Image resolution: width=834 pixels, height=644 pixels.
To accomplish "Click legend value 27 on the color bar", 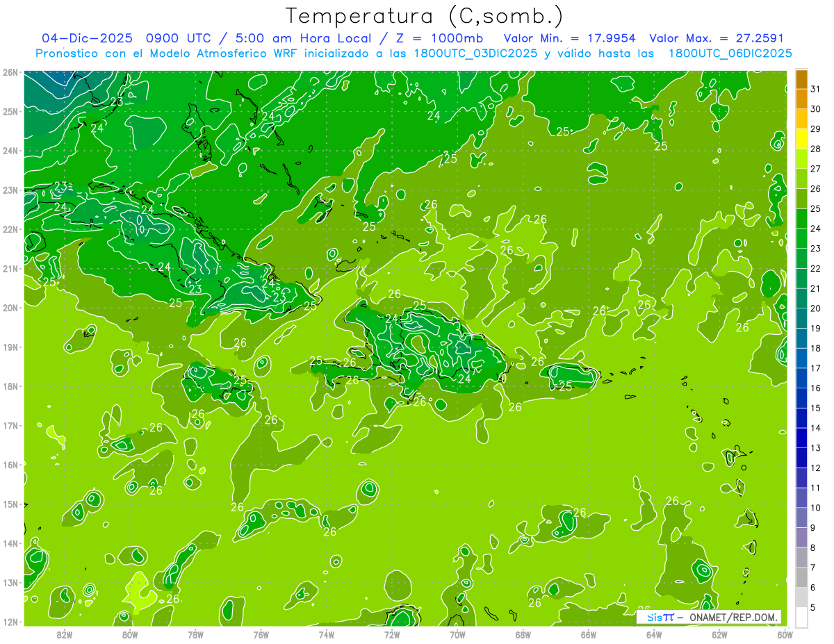I will 815,169.
